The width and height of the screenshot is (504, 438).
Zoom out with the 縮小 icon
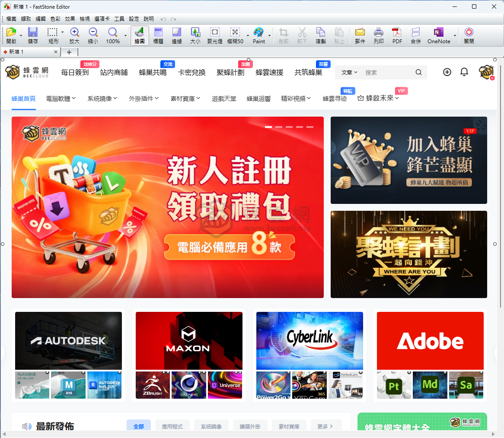93,35
